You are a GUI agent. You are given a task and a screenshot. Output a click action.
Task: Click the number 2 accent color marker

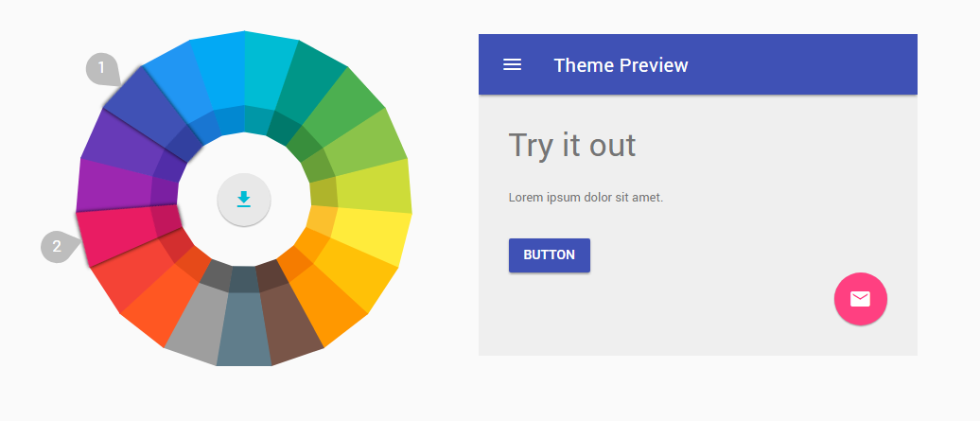pos(56,247)
